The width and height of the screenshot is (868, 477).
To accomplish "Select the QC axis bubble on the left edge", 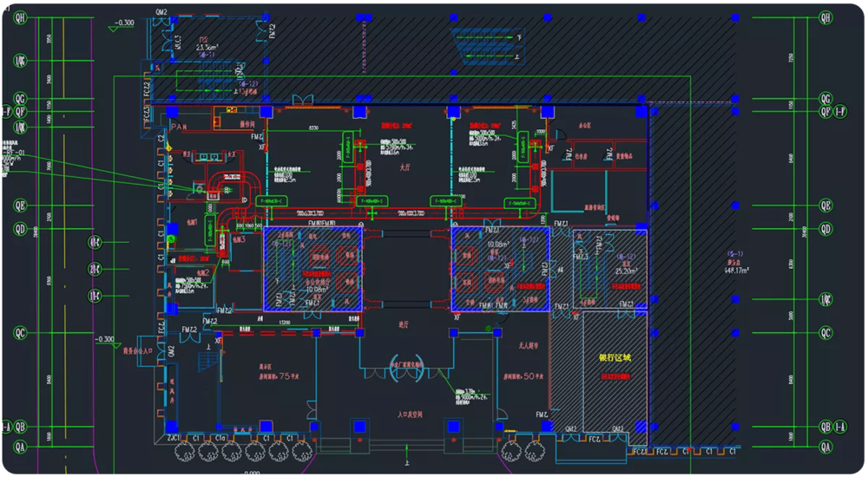I will (20, 333).
